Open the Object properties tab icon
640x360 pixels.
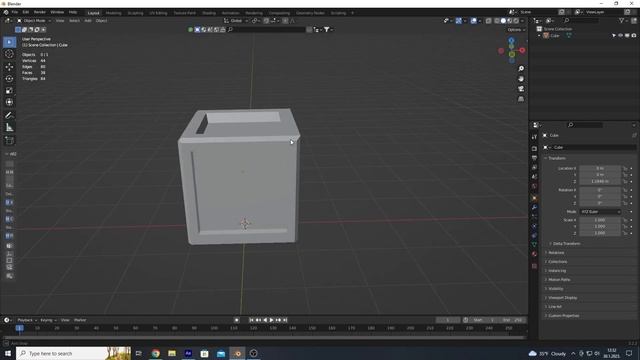tap(534, 198)
